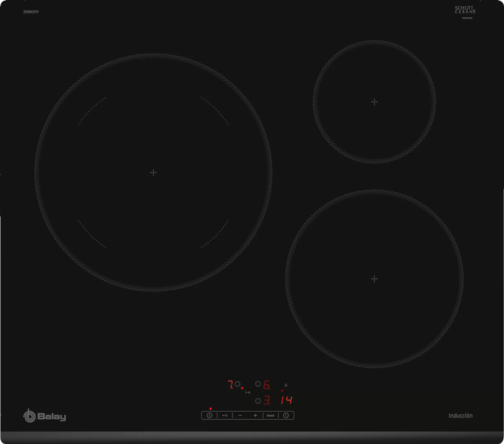Tap the bell alarm icon

click(x=286, y=385)
